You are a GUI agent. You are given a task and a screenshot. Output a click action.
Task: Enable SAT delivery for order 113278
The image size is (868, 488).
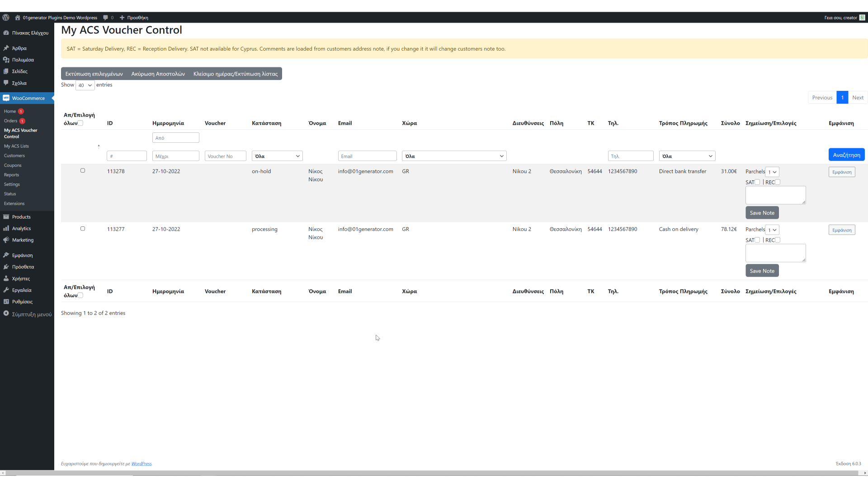click(757, 182)
